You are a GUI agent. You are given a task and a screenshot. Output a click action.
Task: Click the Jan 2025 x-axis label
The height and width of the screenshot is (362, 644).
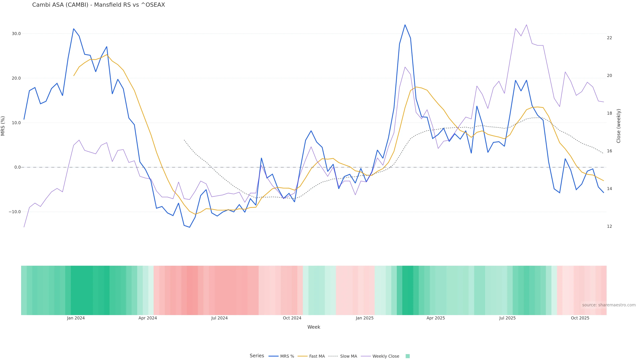[364, 318]
